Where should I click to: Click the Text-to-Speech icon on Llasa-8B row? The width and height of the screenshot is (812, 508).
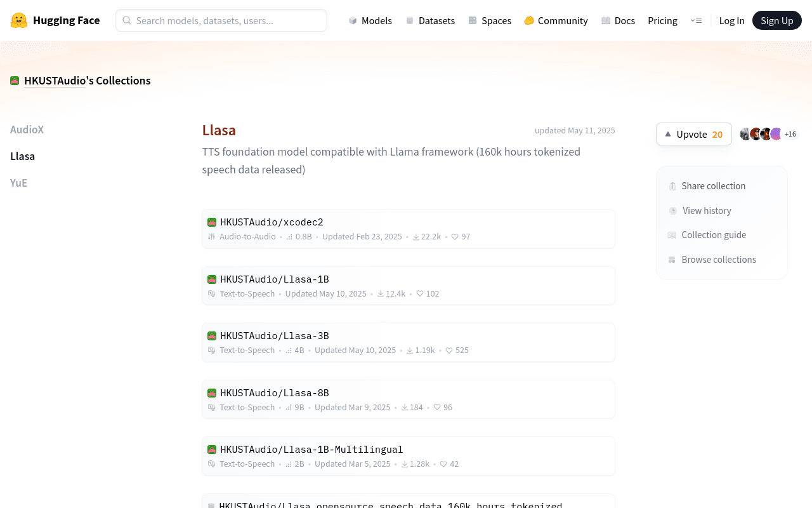pos(212,408)
